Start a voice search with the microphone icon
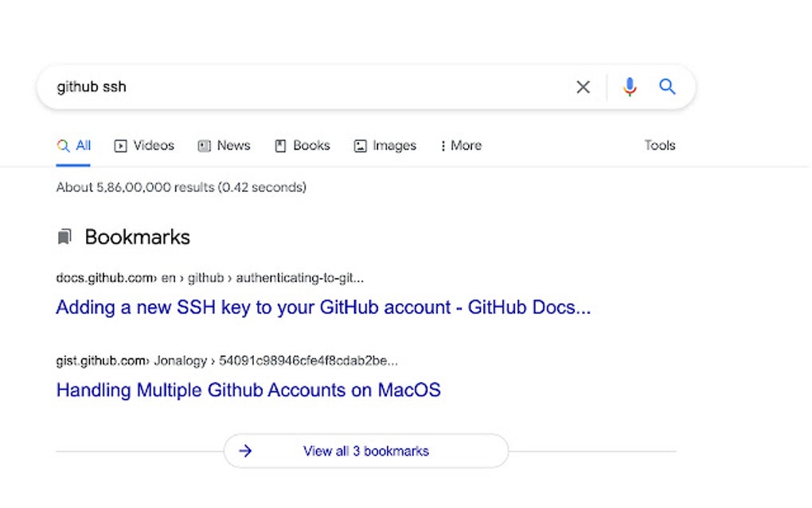 click(x=630, y=86)
